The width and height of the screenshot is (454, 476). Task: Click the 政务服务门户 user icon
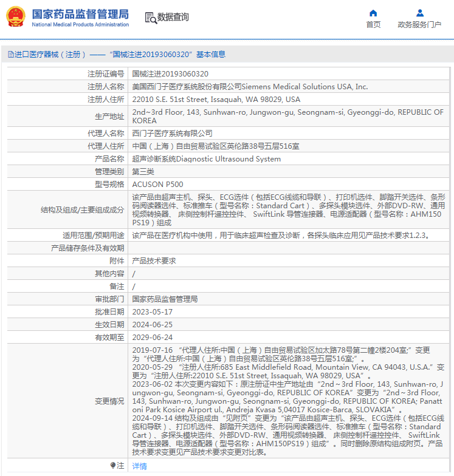coord(419,13)
